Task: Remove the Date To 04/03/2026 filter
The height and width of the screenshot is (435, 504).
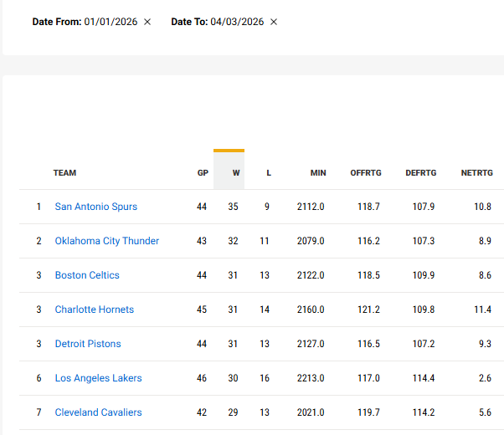Action: tap(274, 22)
